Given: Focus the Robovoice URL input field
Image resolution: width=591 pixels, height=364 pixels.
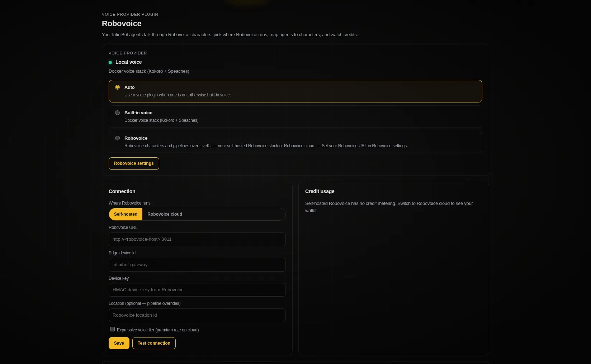Looking at the screenshot, I should pyautogui.click(x=197, y=239).
